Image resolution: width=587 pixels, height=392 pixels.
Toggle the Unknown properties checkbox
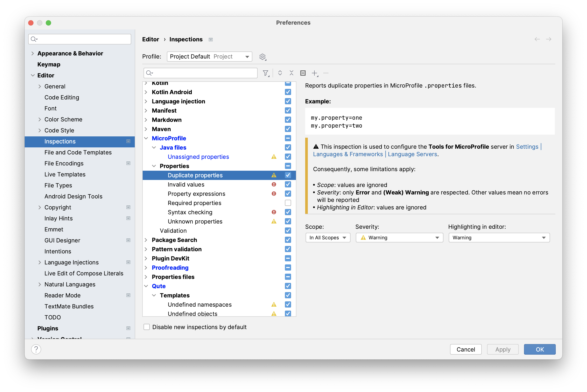click(288, 221)
